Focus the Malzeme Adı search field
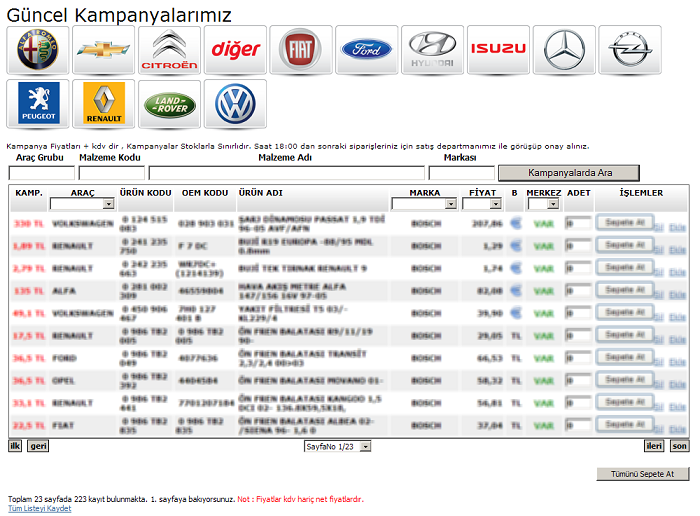This screenshot has height=516, width=700. pos(287,173)
